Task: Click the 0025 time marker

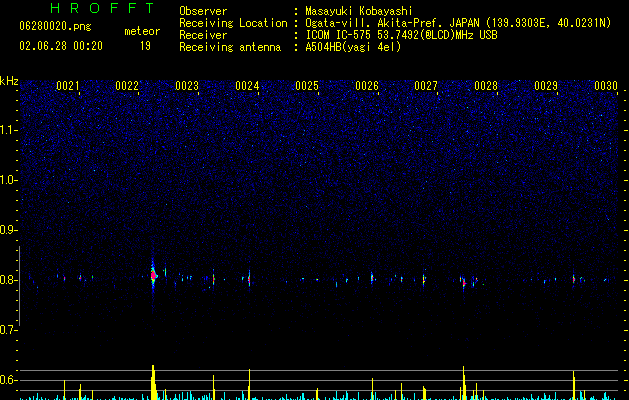Action: (x=307, y=86)
